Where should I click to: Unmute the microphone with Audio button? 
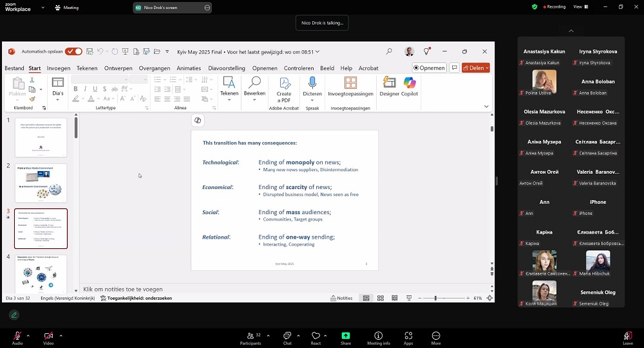tap(17, 338)
